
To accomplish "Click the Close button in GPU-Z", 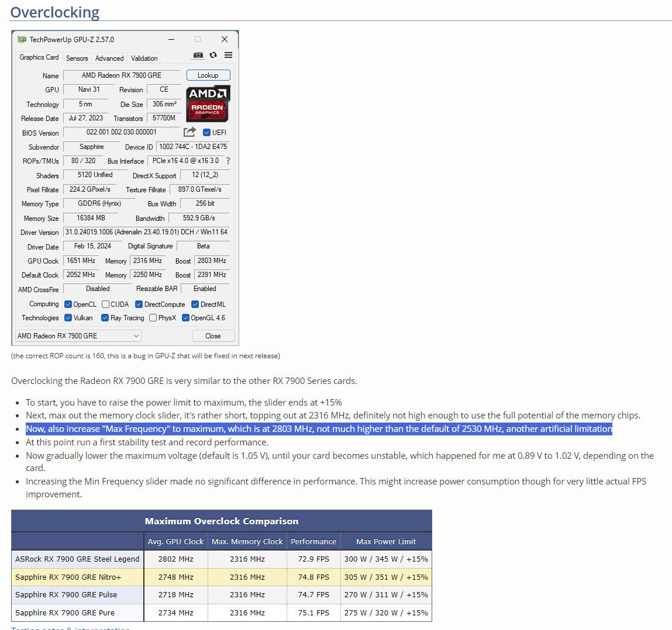I will click(213, 336).
